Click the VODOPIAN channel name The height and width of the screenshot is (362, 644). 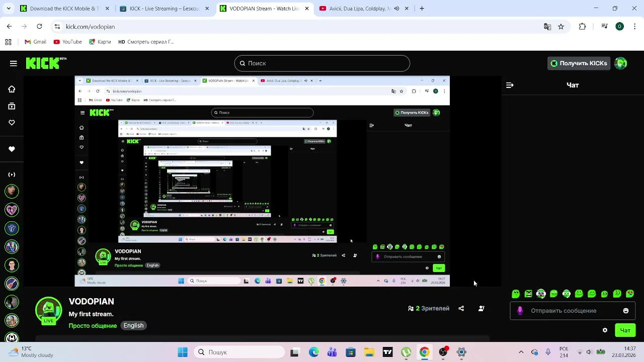(92, 302)
